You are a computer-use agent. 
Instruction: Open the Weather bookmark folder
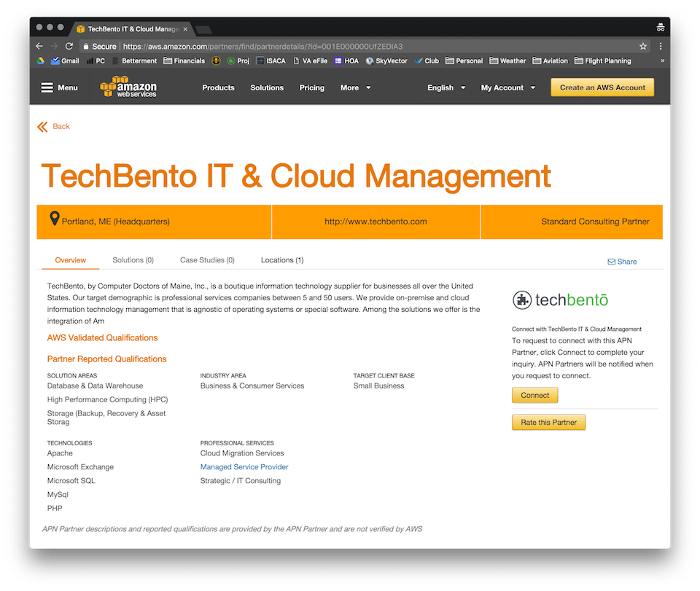point(508,60)
